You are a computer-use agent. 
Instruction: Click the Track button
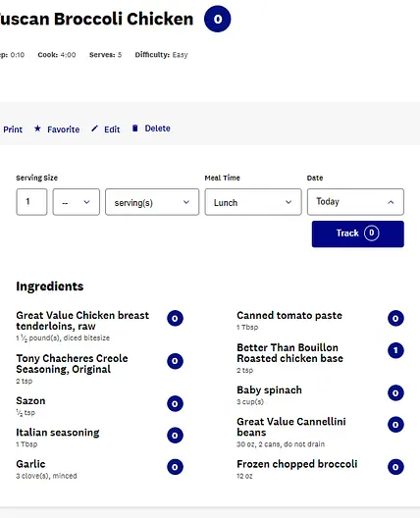358,233
